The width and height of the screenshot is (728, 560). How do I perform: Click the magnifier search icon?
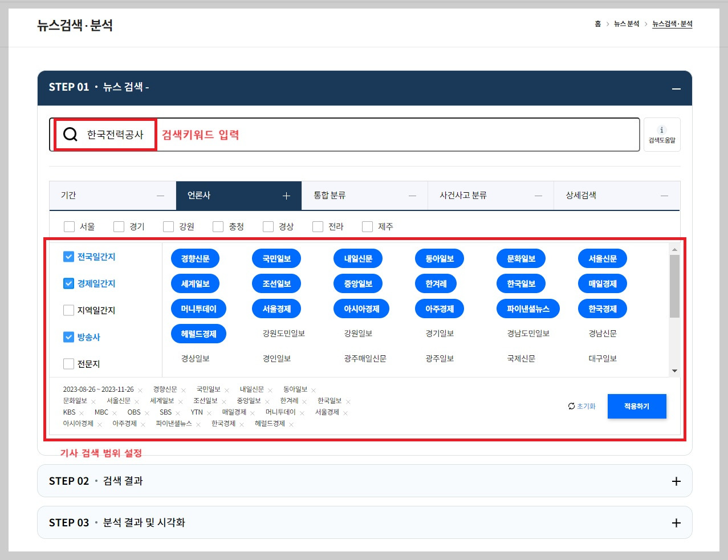(x=70, y=135)
